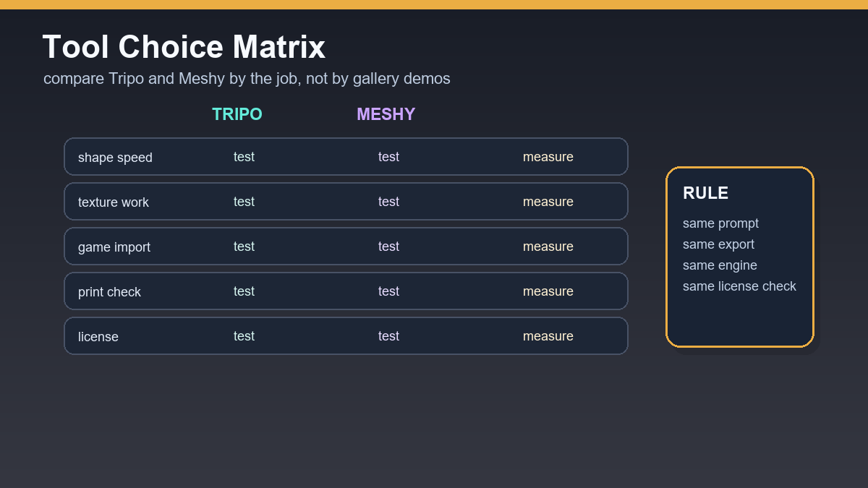Click Meshy test cell in texture work row
The width and height of the screenshot is (868, 488).
(388, 202)
